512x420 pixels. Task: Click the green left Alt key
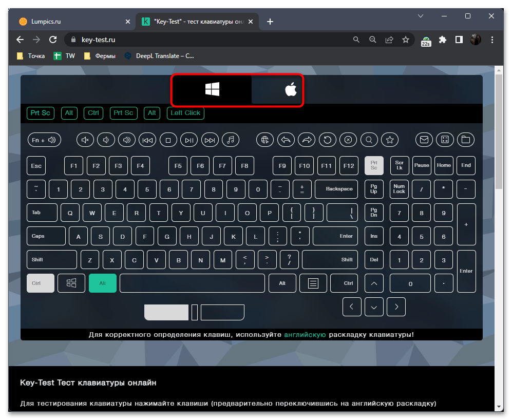[x=103, y=283]
